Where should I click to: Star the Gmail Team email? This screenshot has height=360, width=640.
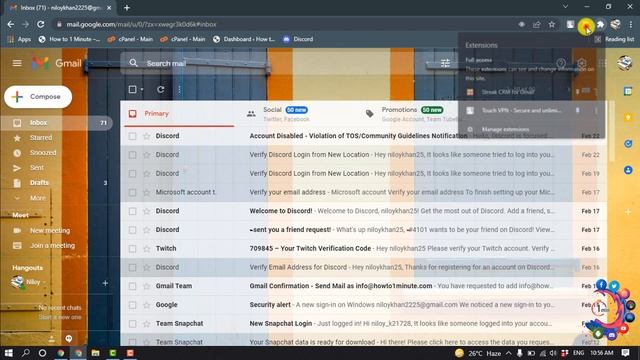(147, 286)
